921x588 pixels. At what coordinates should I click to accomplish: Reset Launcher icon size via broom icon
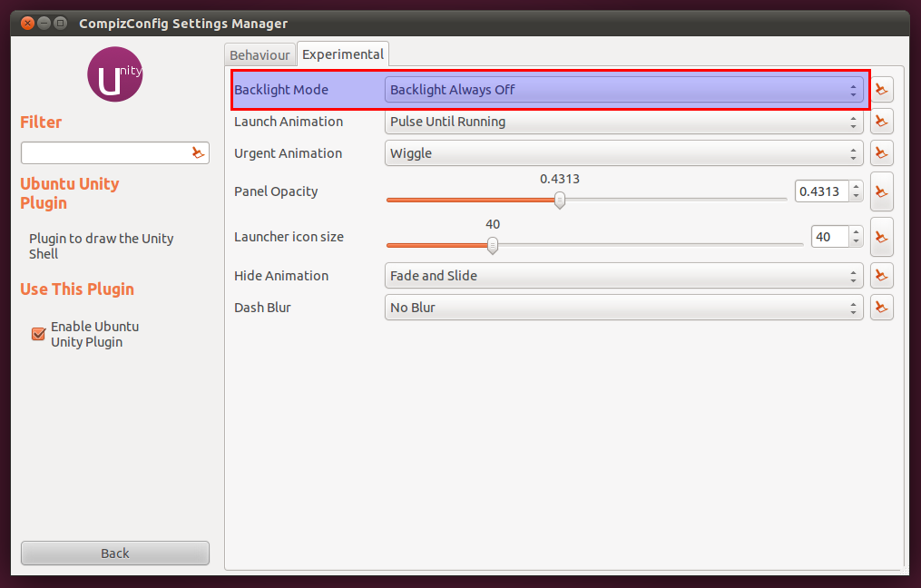881,237
